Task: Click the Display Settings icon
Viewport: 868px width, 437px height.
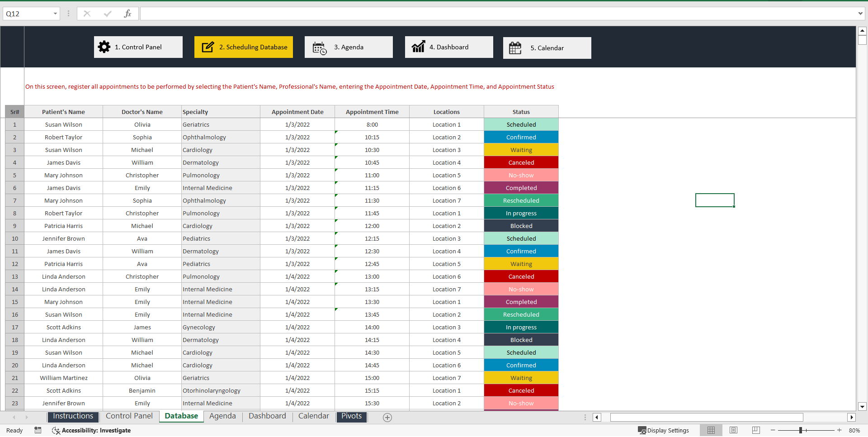Action: point(642,430)
